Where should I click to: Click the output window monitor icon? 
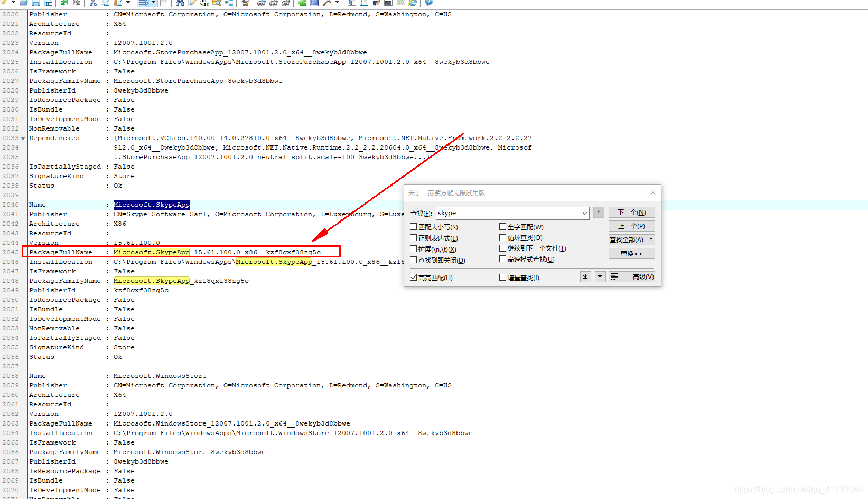tap(388, 3)
